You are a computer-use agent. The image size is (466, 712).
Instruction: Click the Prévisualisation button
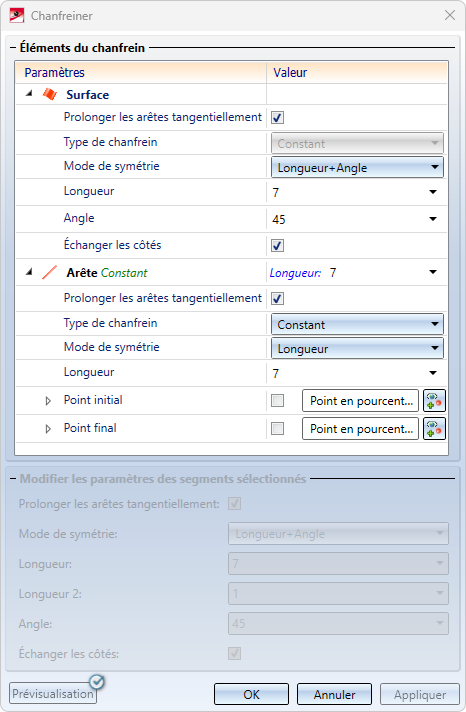[53, 693]
